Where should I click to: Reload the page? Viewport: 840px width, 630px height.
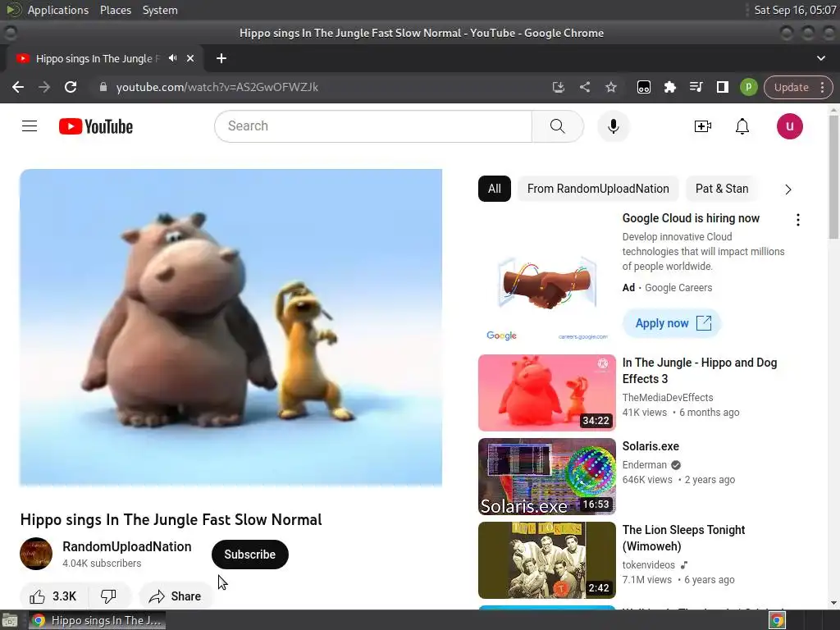[71, 87]
